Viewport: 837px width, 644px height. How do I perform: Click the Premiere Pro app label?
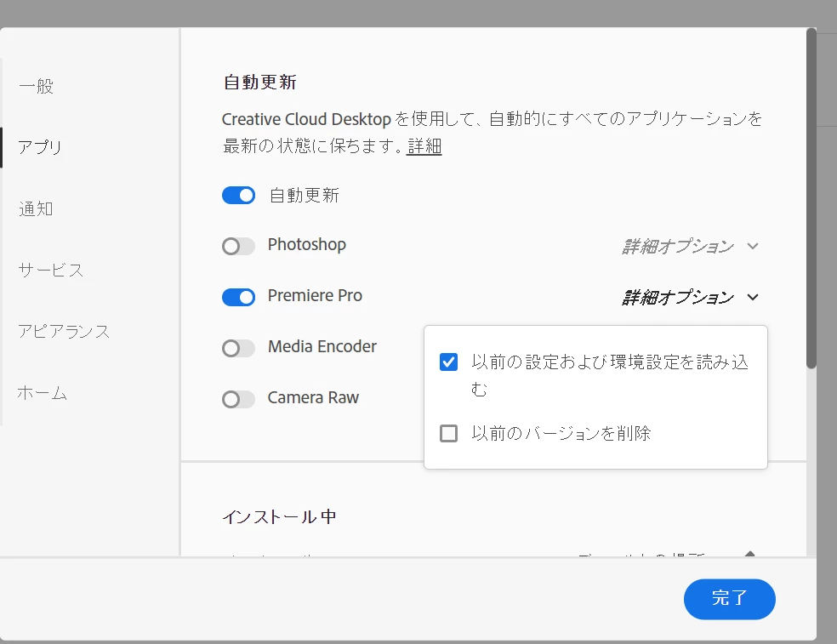tap(315, 295)
